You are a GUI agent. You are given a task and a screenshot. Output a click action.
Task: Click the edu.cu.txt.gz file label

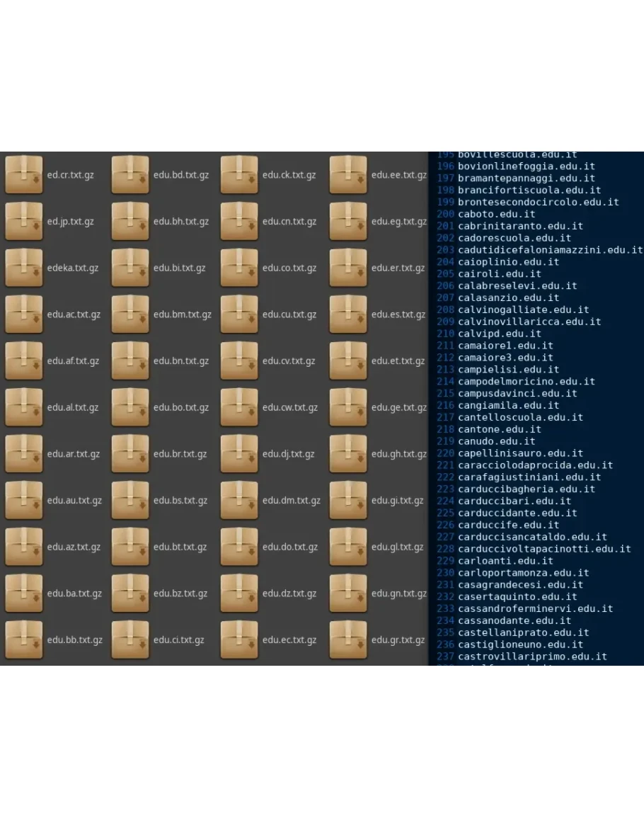point(289,314)
